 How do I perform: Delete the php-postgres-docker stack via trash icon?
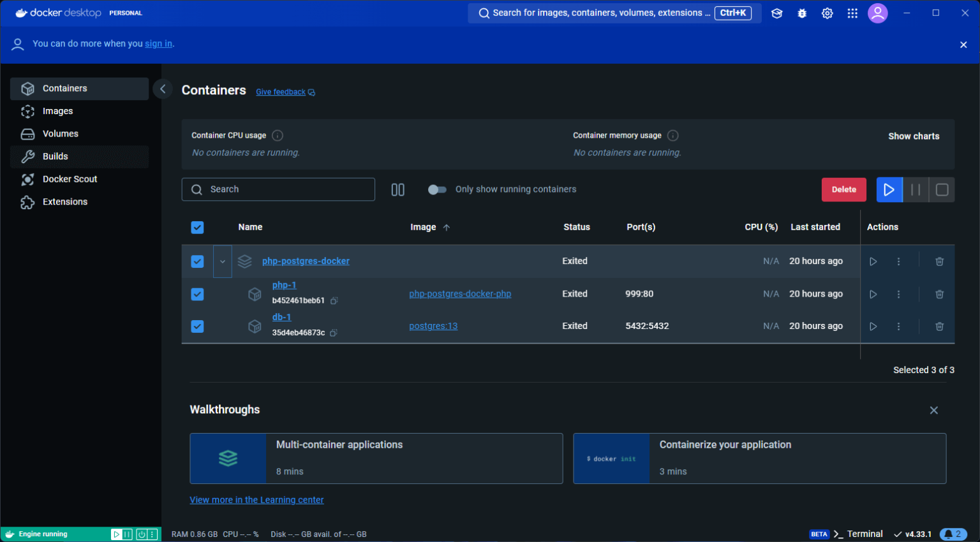tap(940, 261)
